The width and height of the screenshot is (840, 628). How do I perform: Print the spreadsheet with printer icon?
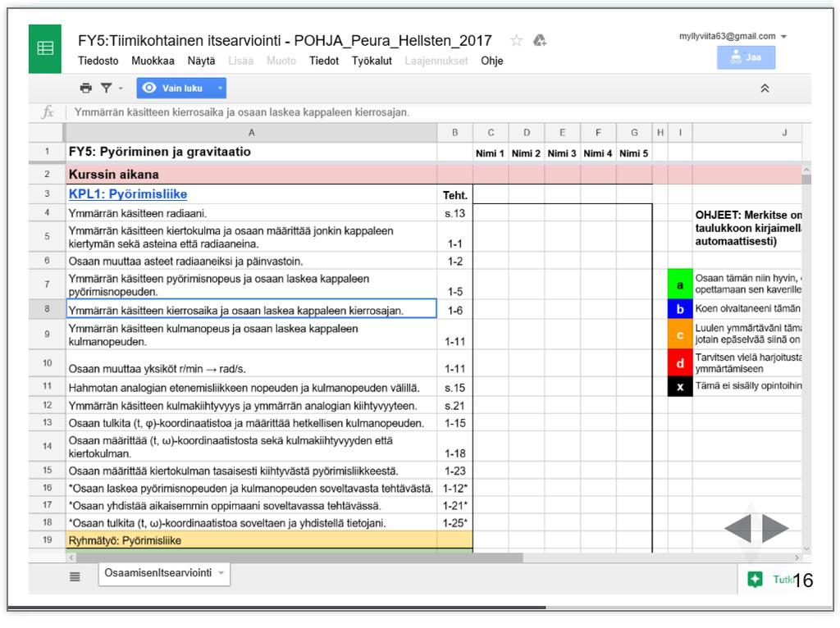85,88
